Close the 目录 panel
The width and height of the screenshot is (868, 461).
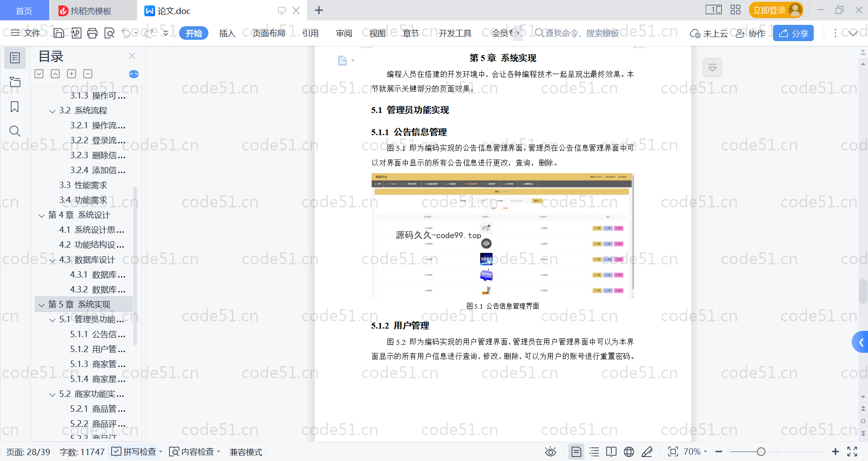click(x=132, y=56)
